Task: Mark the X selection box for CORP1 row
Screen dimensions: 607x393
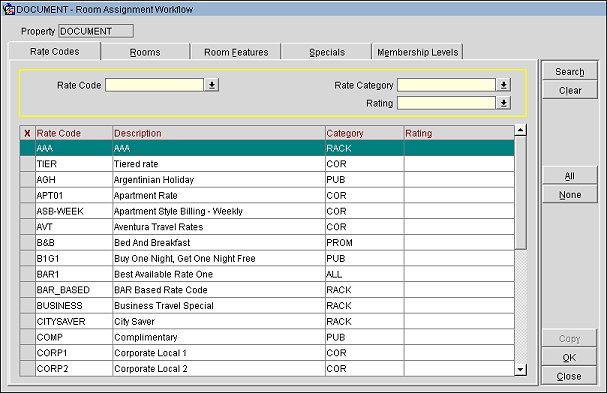Action: (x=27, y=353)
